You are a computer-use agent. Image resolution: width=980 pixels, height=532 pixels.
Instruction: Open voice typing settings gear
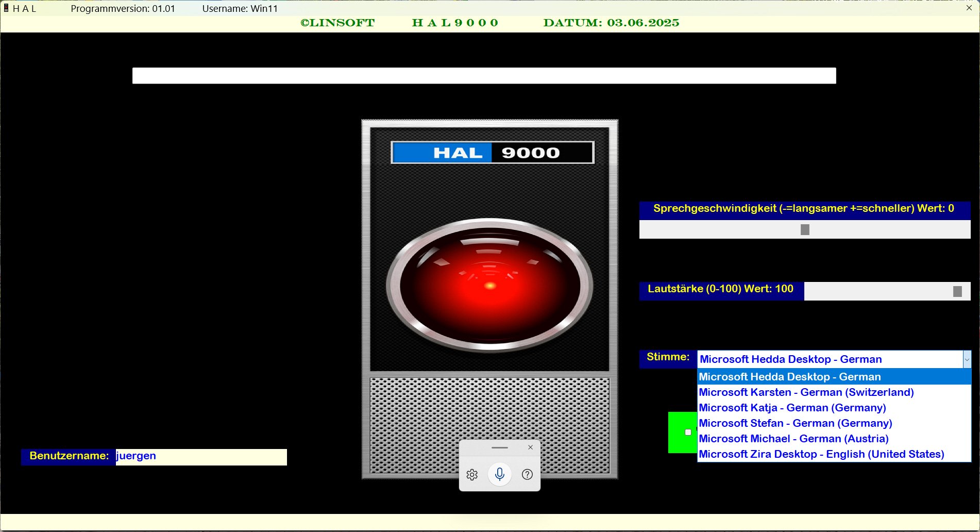472,475
